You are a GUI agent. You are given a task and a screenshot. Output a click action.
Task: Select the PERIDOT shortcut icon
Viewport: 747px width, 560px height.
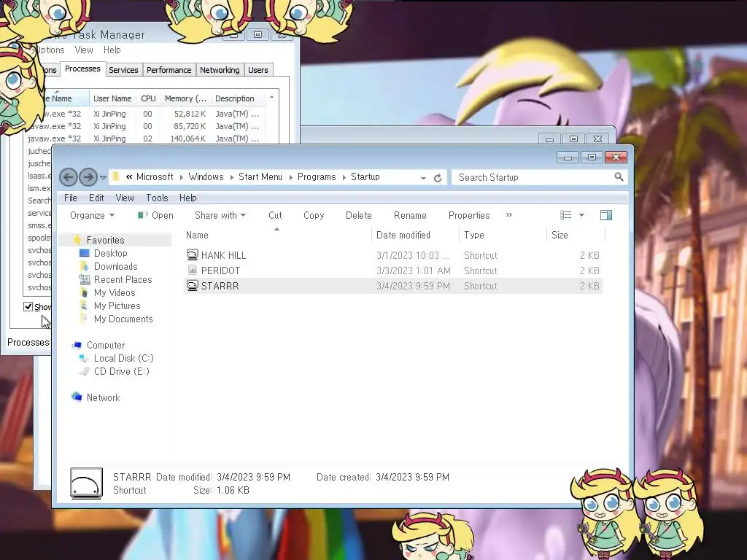point(192,270)
